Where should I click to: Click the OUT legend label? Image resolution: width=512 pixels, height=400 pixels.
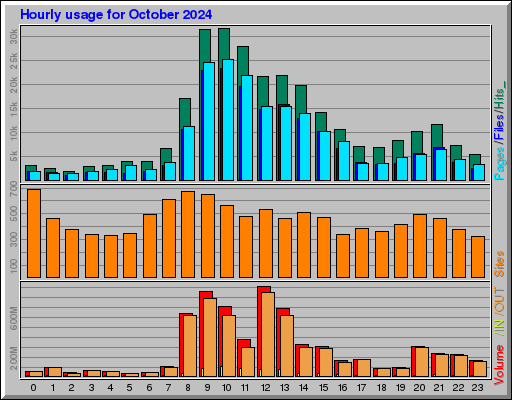(499, 300)
